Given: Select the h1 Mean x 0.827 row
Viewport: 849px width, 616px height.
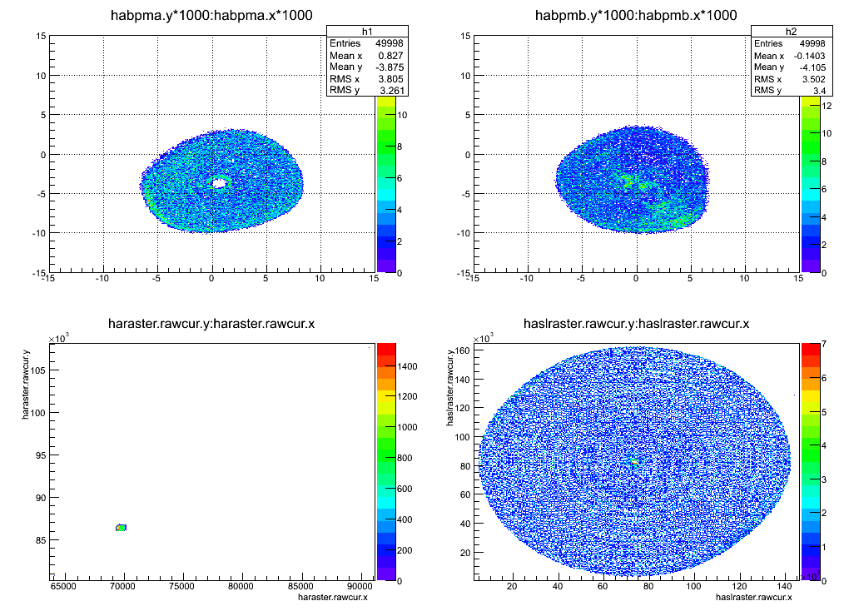Looking at the screenshot, I should (367, 55).
